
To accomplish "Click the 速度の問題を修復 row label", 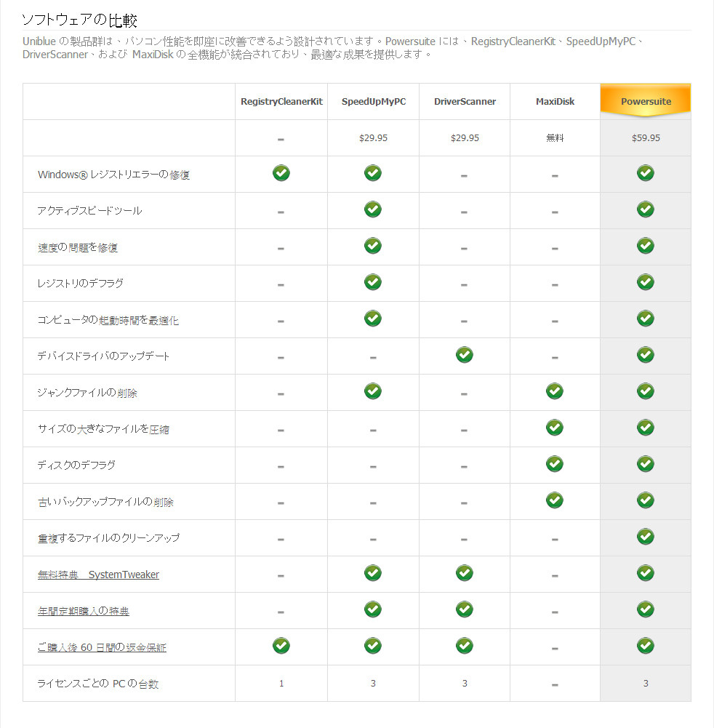I will 78,247.
